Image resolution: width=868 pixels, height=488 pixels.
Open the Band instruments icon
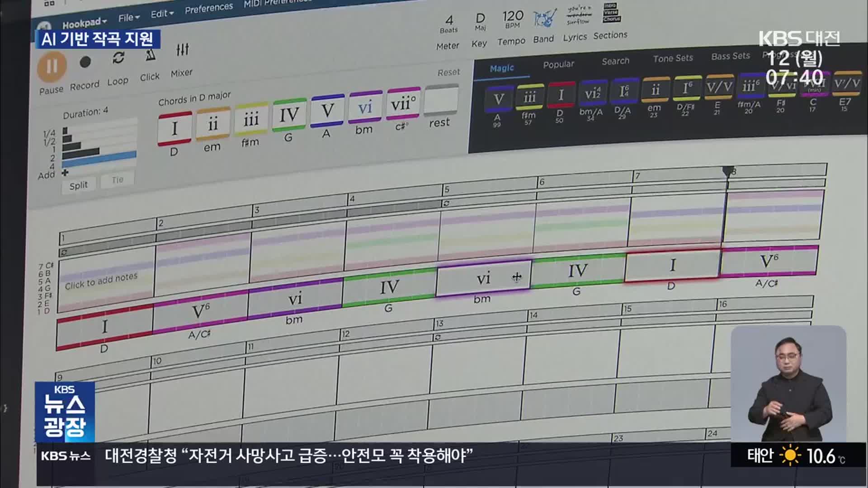pos(544,19)
